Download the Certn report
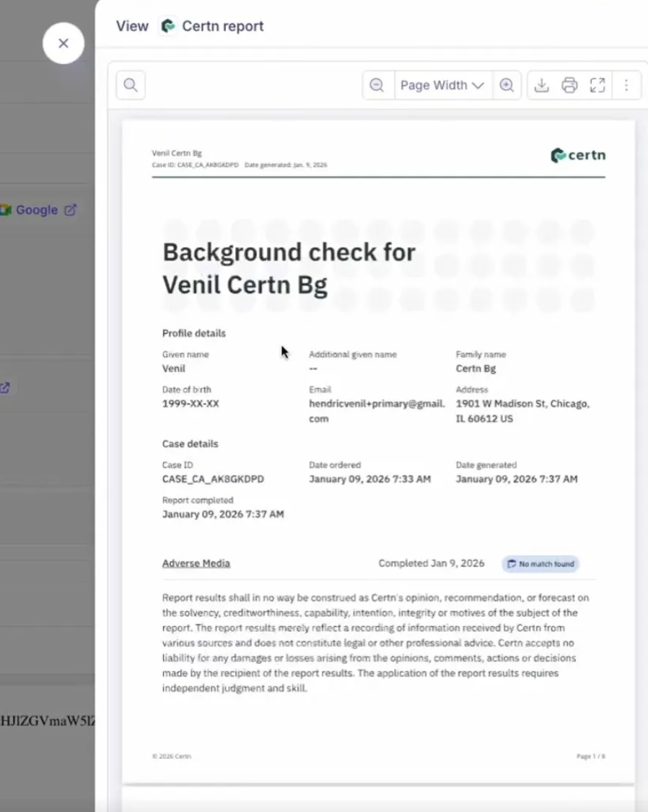Image resolution: width=648 pixels, height=812 pixels. tap(541, 85)
